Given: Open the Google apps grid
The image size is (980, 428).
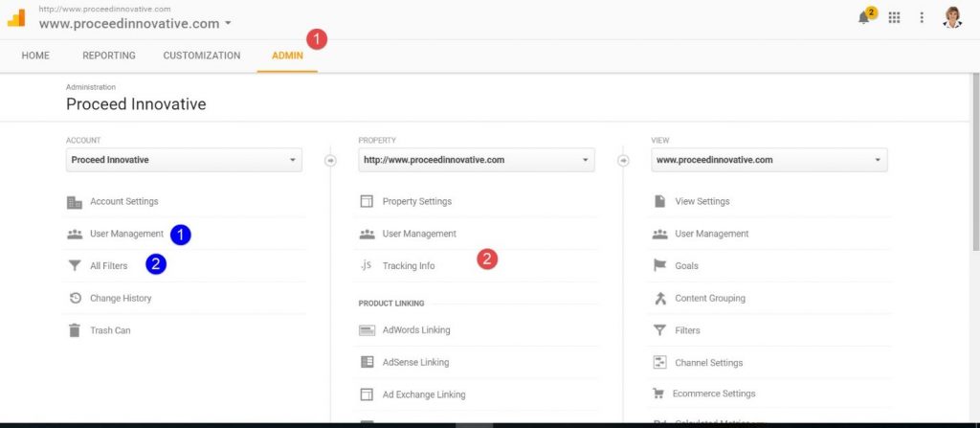Looking at the screenshot, I should click(x=895, y=17).
